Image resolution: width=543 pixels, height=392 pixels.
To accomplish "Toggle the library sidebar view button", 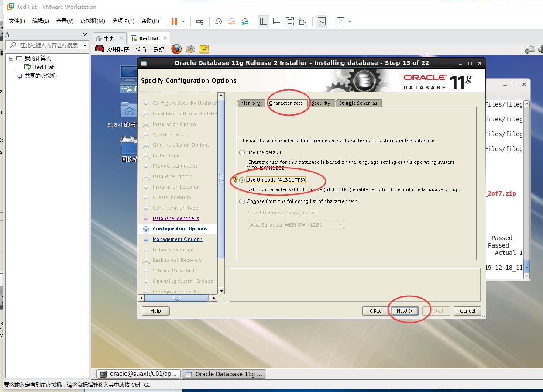I will tap(264, 21).
